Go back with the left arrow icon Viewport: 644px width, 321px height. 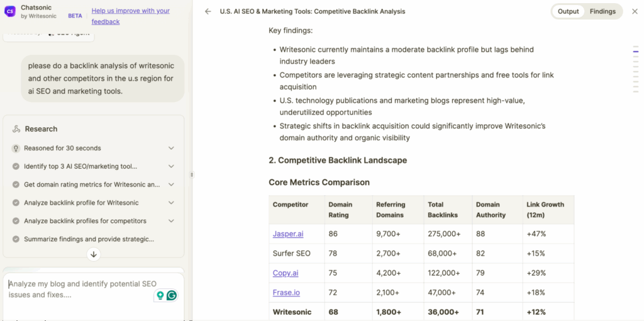(208, 11)
